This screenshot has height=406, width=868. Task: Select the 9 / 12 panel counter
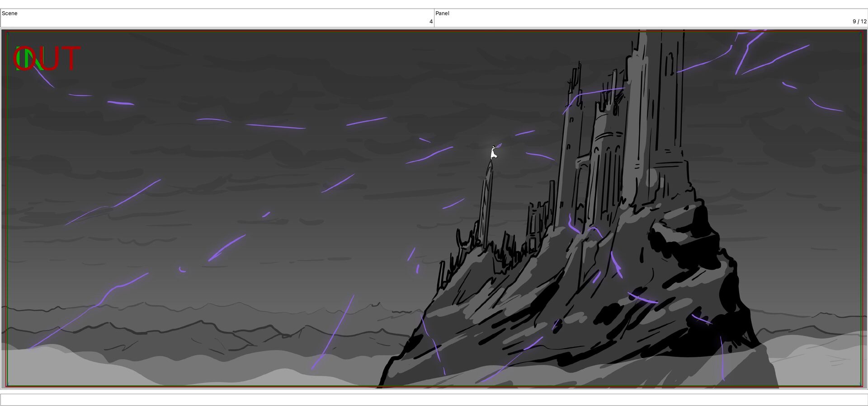[859, 21]
